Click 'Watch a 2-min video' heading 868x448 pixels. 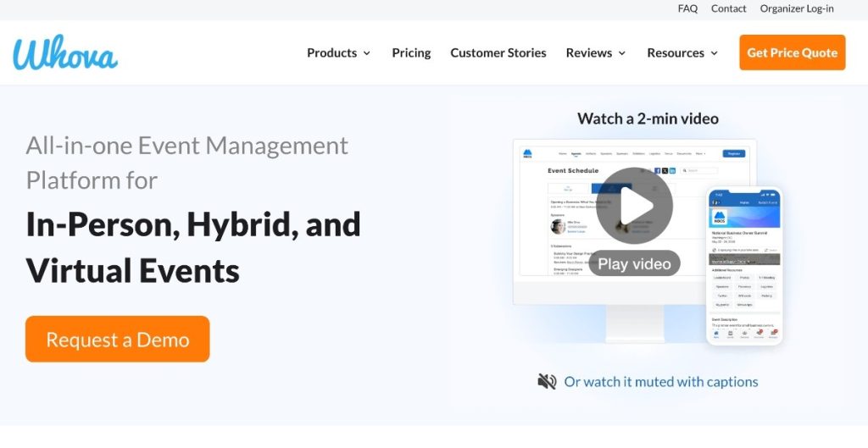(x=648, y=119)
